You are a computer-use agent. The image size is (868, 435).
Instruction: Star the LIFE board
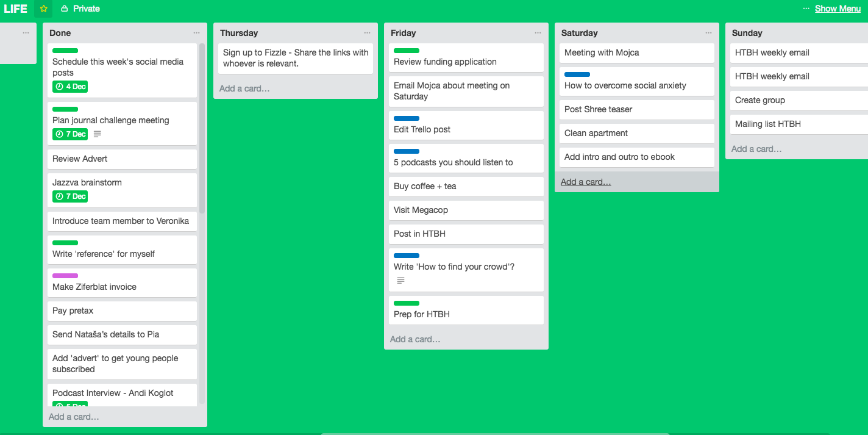tap(44, 9)
